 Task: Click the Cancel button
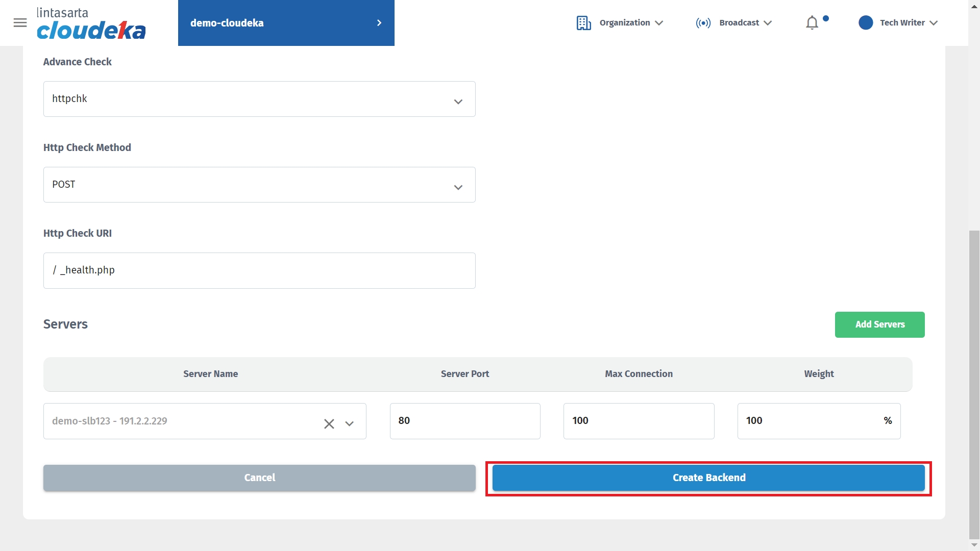point(259,478)
